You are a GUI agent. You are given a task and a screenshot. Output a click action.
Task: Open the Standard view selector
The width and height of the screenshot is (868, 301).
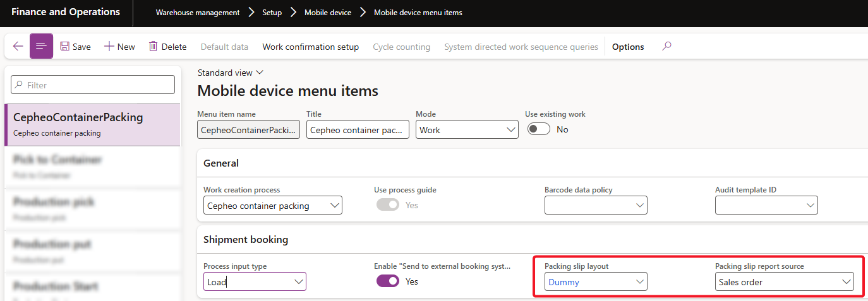pos(231,73)
